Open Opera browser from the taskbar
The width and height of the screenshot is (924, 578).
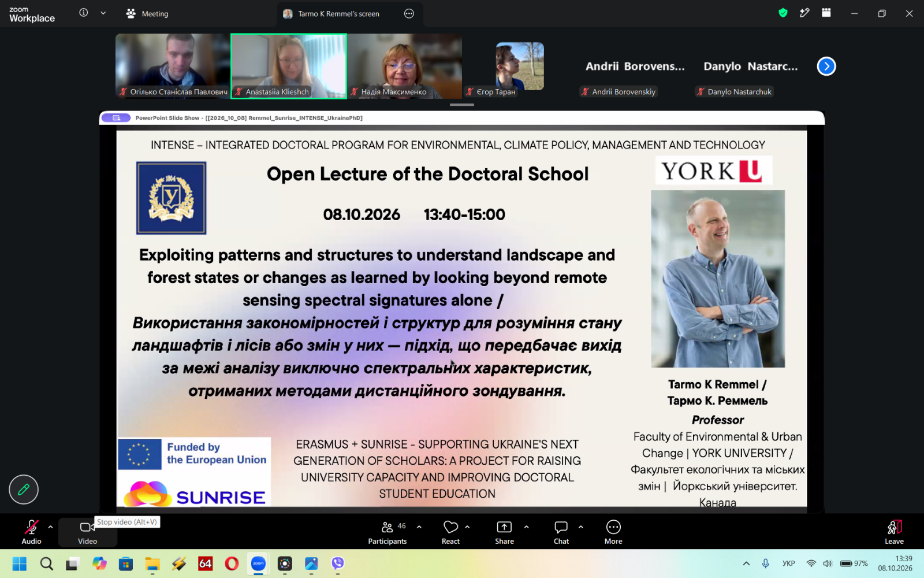pyautogui.click(x=232, y=564)
